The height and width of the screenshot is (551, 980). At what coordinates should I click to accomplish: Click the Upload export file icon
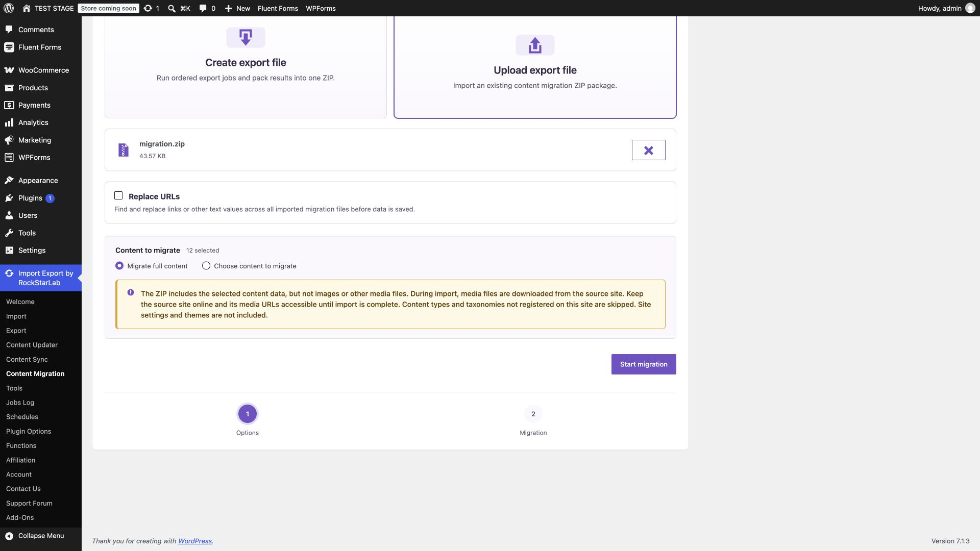(x=535, y=45)
